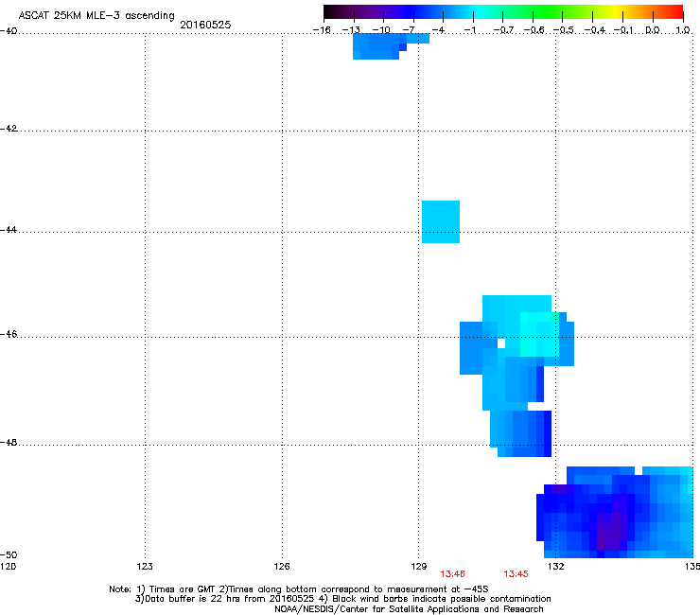Click the '-50' latitude axis label
Image resolution: width=700 pixels, height=615 pixels.
[9, 555]
